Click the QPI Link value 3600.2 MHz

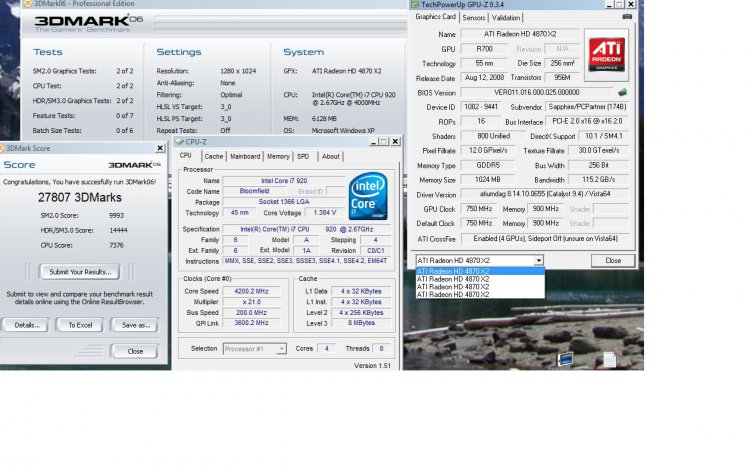click(252, 323)
